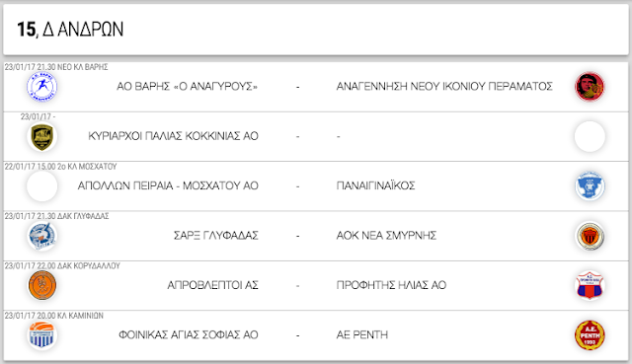The image size is (632, 364).
Task: Click the ΑΟΚ ΝΕΑ ΣΜΥΡΝΗΣ team name
Action: [386, 236]
